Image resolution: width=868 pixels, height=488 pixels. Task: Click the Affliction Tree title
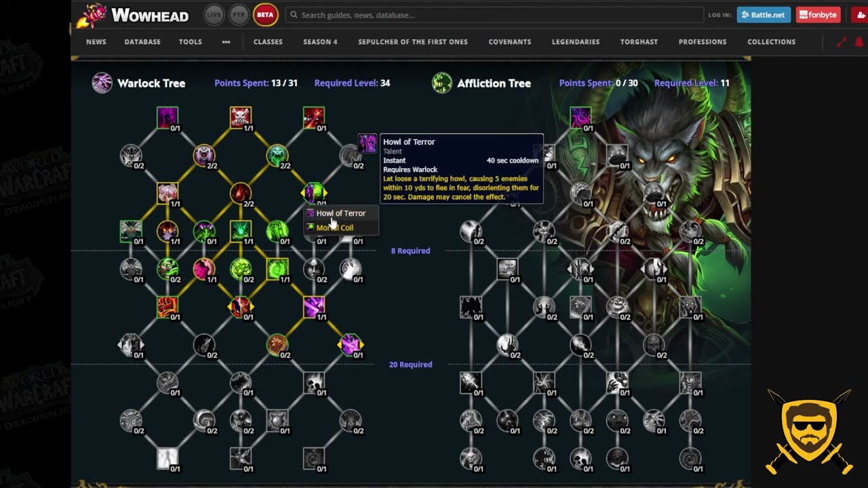click(494, 83)
